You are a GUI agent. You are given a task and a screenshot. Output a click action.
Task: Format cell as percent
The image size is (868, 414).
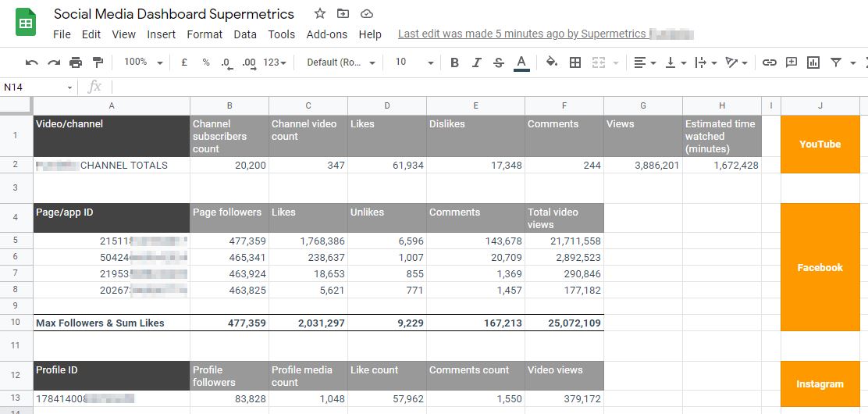206,62
